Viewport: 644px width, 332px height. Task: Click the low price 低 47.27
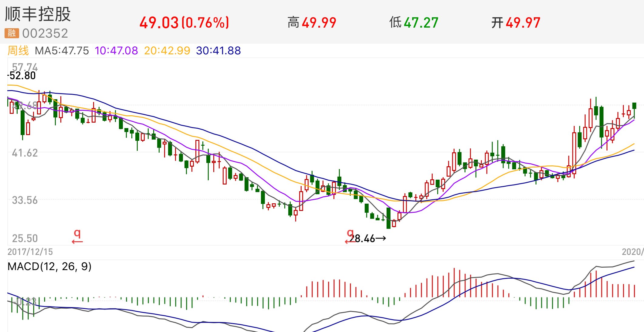coord(414,23)
